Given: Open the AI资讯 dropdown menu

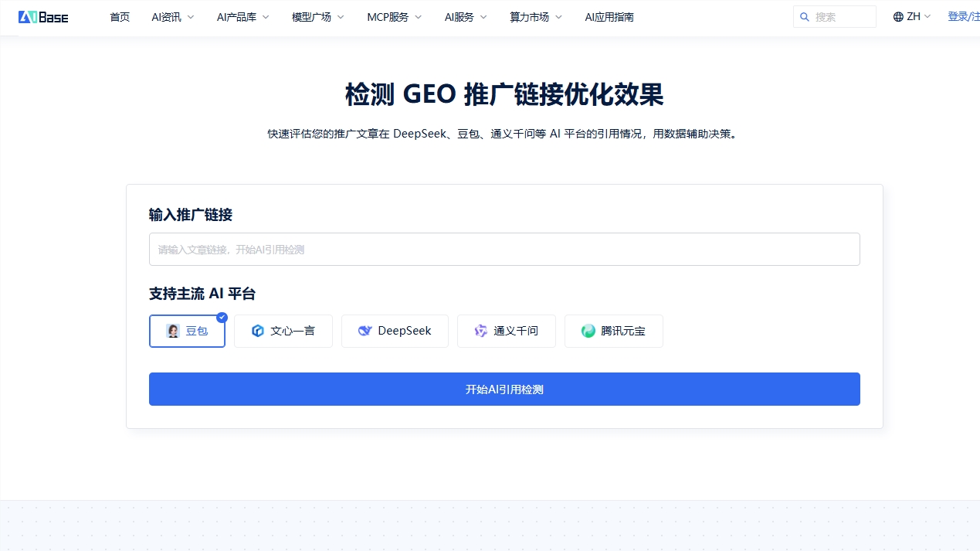Looking at the screenshot, I should point(171,16).
